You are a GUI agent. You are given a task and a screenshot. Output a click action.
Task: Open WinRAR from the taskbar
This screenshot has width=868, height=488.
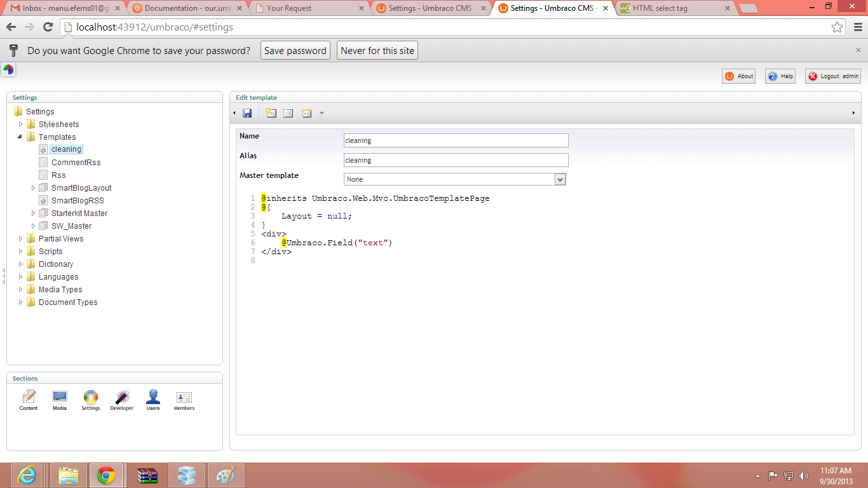click(147, 475)
